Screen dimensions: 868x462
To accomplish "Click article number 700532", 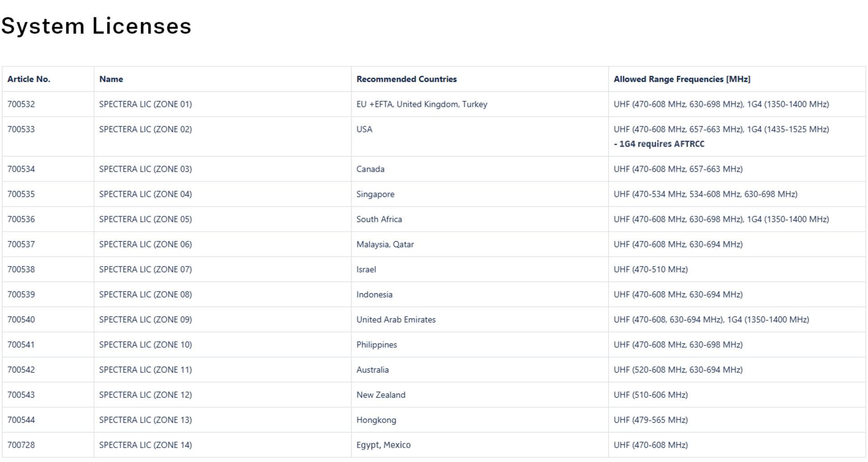I will [21, 104].
